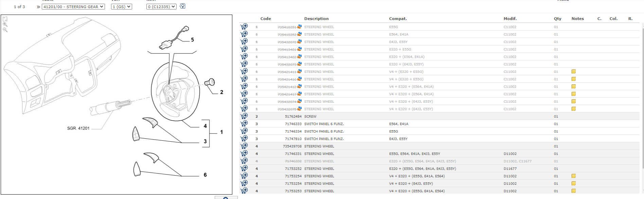The image size is (644, 199).
Task: Click replacement icon beside code 735432075
Action: (299, 109)
